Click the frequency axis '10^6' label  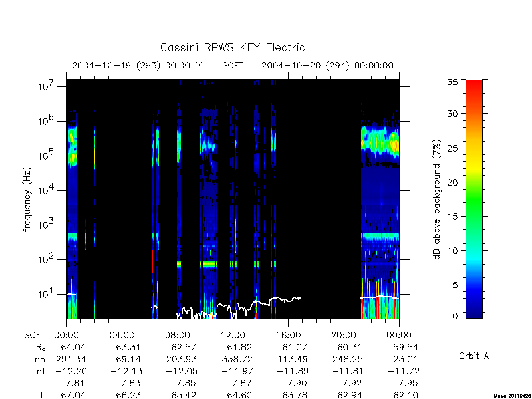tap(45, 121)
